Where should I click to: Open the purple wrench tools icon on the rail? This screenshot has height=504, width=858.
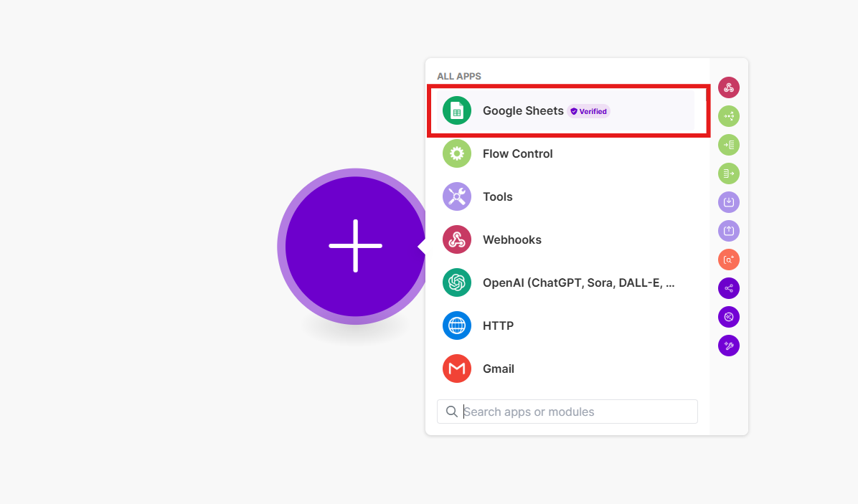tap(729, 346)
